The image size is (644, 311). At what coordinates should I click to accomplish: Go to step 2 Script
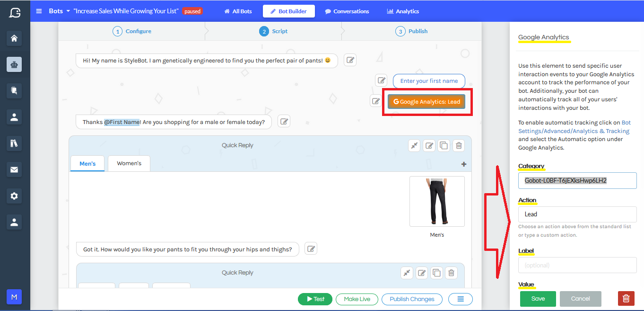pyautogui.click(x=273, y=31)
